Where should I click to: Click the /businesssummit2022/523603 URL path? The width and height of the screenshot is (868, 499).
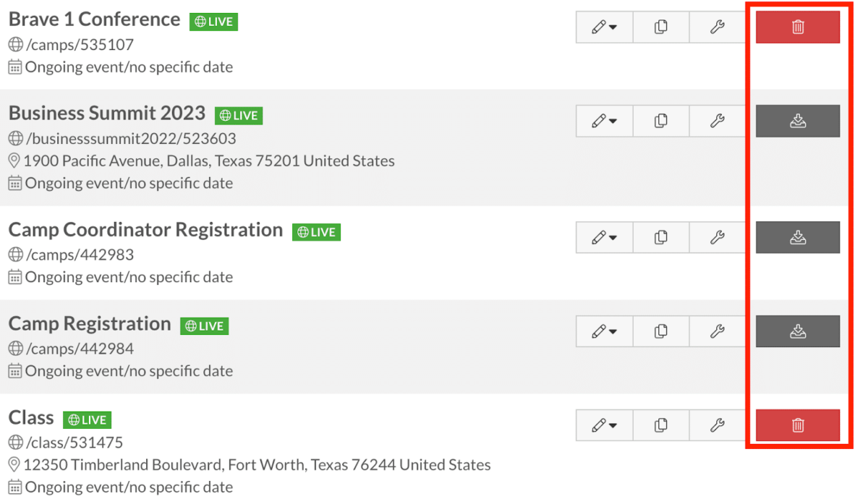click(x=130, y=138)
